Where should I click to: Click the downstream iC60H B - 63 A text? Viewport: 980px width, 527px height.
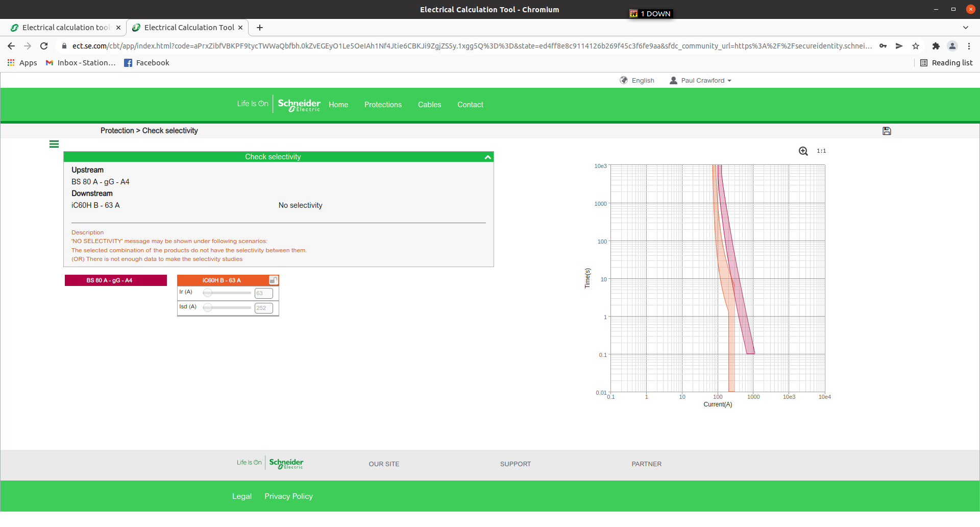95,205
